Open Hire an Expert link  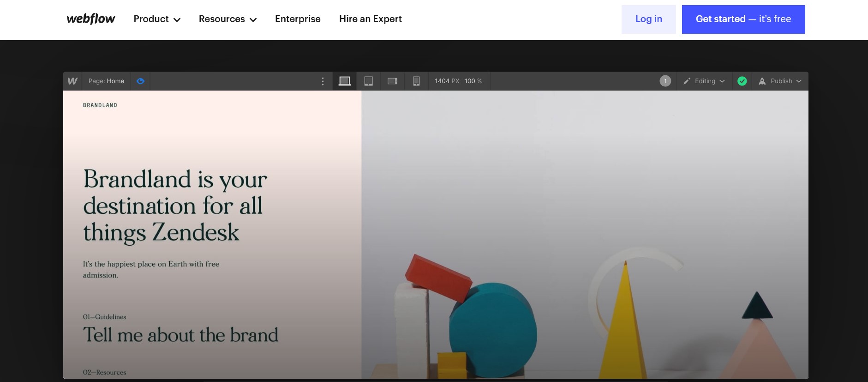point(370,19)
